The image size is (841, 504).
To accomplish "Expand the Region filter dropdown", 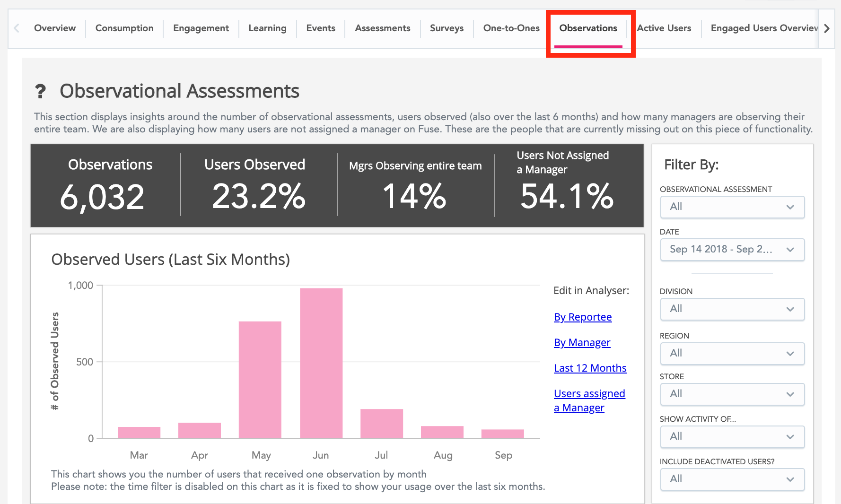I will 732,354.
